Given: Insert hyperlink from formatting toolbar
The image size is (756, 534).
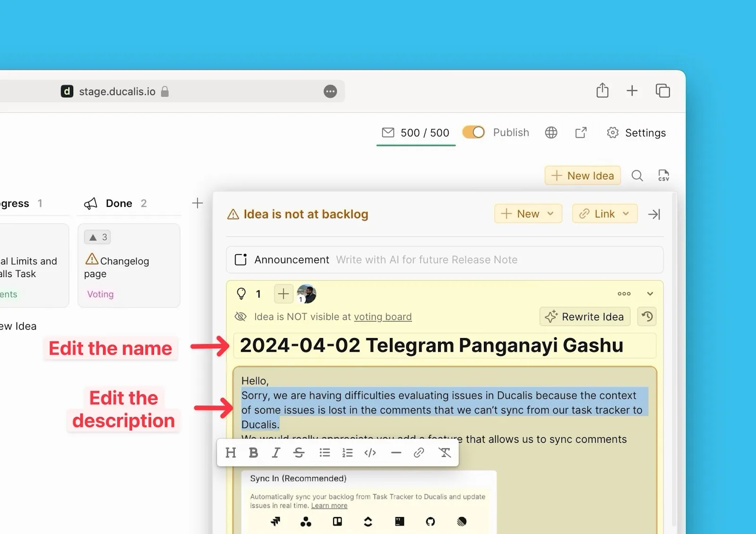Looking at the screenshot, I should click(x=419, y=453).
